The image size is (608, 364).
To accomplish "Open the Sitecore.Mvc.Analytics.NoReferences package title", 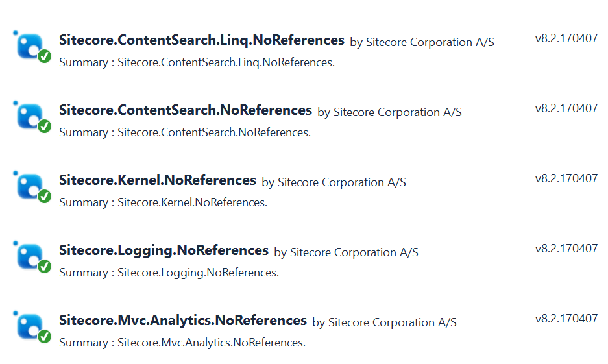I will [182, 321].
